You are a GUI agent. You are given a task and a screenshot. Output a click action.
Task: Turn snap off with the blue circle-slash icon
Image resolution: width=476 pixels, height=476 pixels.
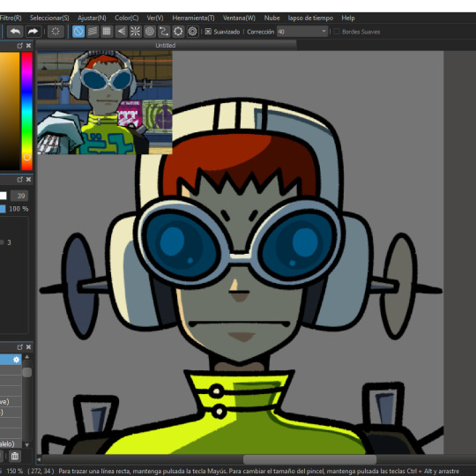pyautogui.click(x=78, y=32)
